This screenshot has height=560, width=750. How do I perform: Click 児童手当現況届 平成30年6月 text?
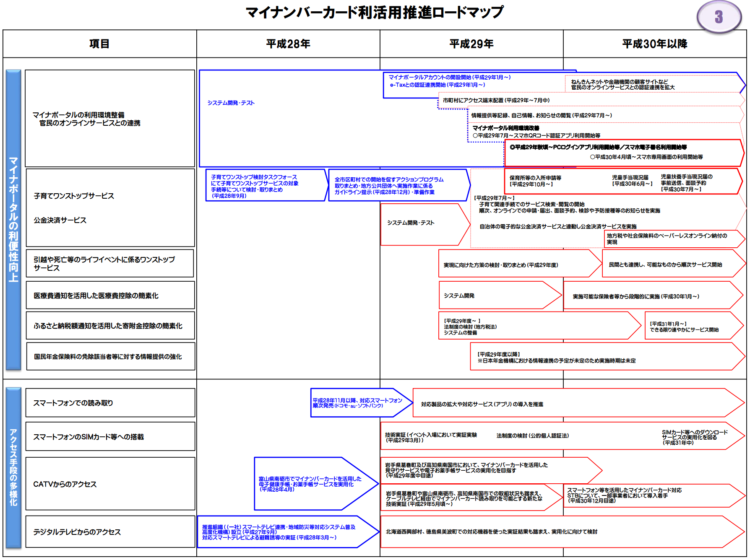click(632, 181)
